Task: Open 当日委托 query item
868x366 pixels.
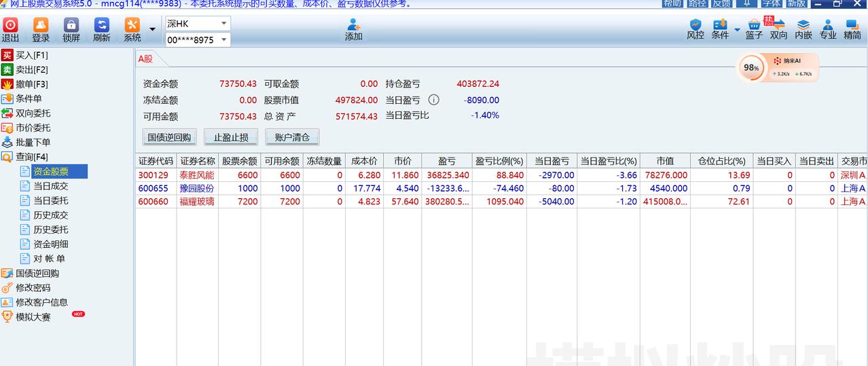Action: (x=51, y=200)
